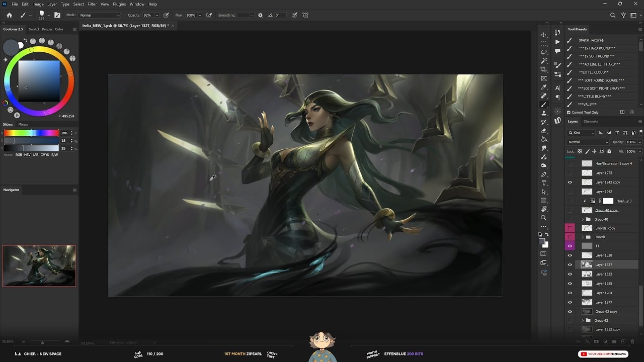
Task: Click the Coolorus color square picker
Action: [39, 81]
